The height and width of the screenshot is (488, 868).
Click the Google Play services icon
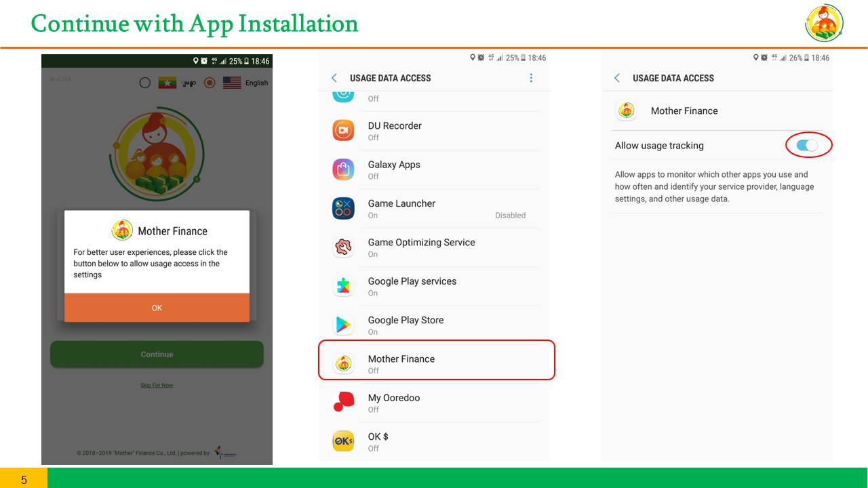point(343,286)
